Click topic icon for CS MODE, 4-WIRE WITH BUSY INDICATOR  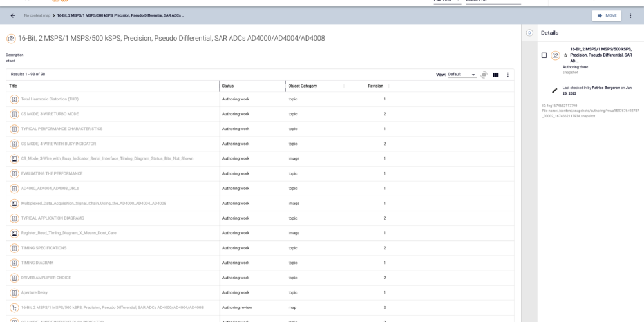pyautogui.click(x=14, y=144)
